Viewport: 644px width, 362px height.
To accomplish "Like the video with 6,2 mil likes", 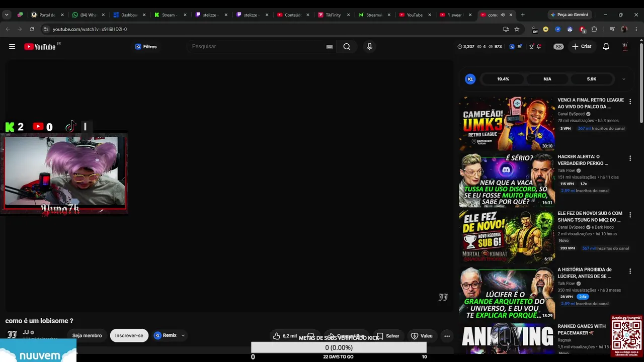I will (285, 336).
